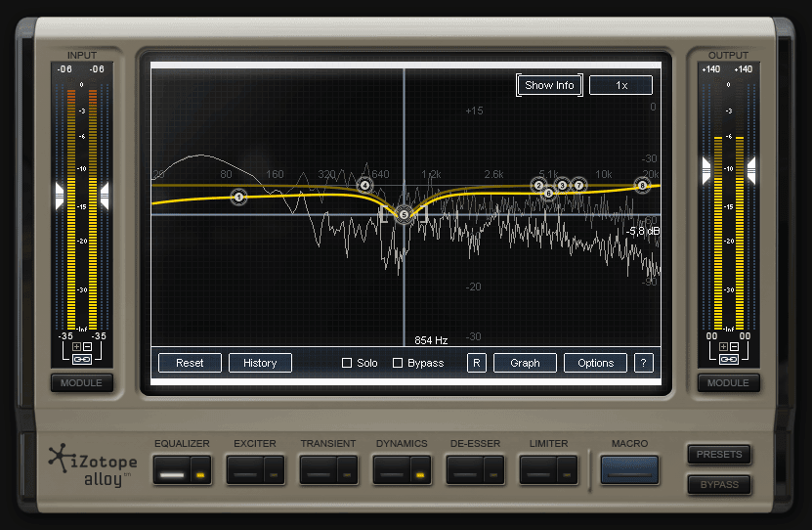Click the right OUTPUT gain slider handle

click(751, 170)
